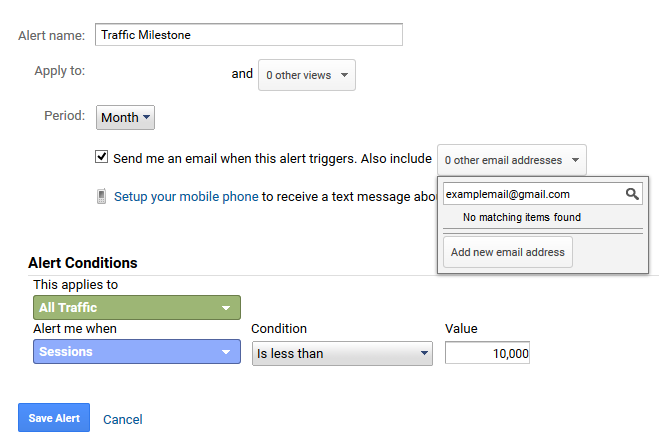Open the Is less than condition dropdown
Screen dimensions: 659x433
point(342,354)
